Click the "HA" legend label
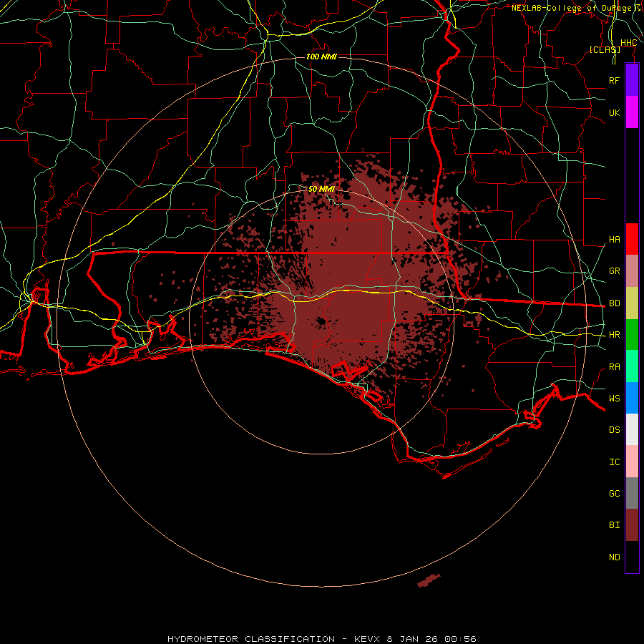 pyautogui.click(x=614, y=240)
